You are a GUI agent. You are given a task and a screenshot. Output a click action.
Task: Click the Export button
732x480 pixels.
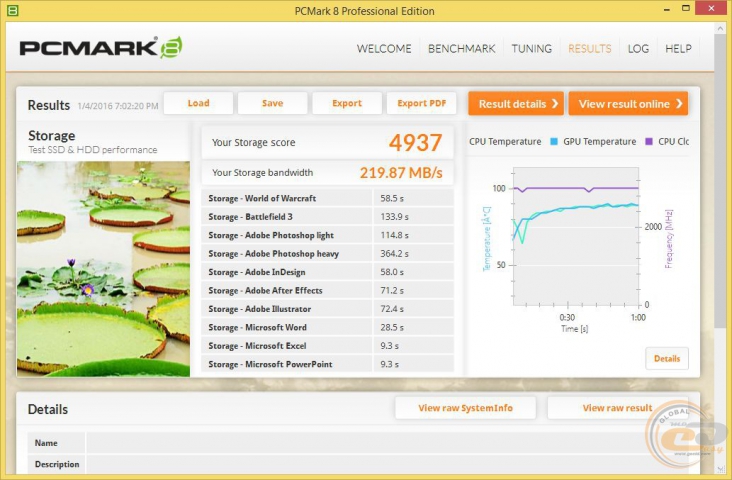tap(347, 103)
